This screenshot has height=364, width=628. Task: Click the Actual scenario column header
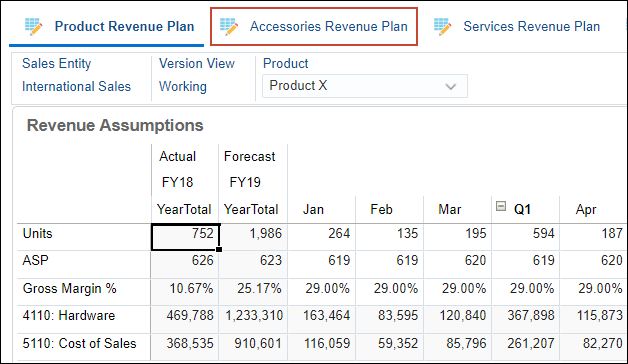pos(177,157)
